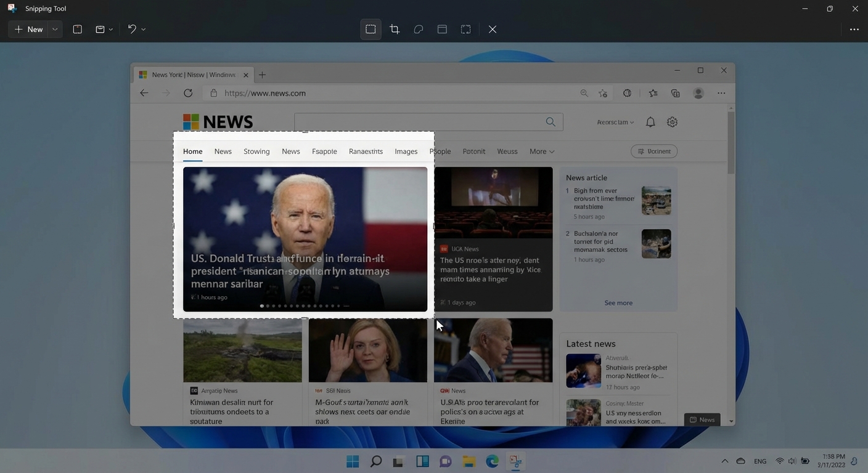Refresh the news.com page
Viewport: 868px width, 473px height.
pyautogui.click(x=187, y=92)
